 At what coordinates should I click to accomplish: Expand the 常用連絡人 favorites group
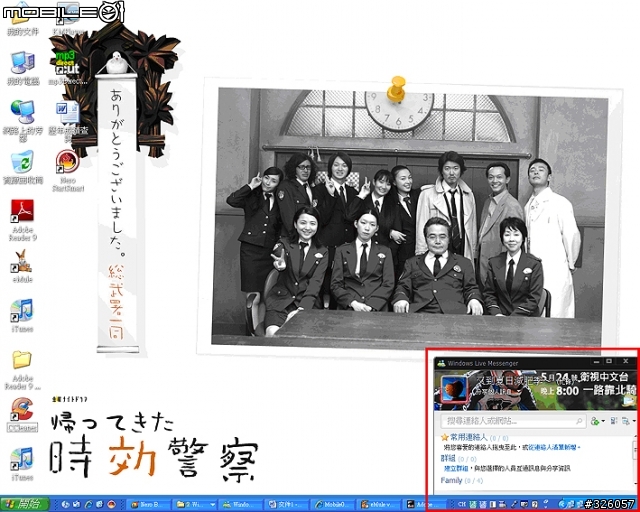pos(473,437)
